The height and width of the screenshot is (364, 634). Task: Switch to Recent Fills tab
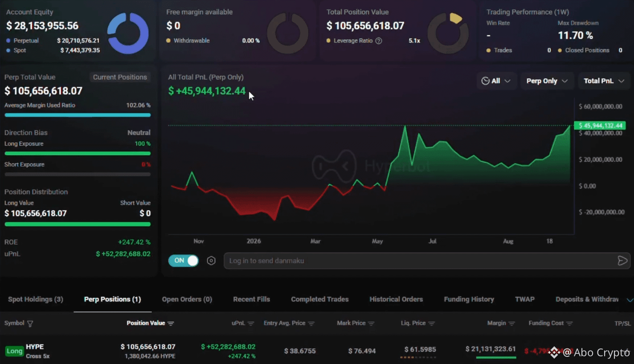[x=252, y=299]
